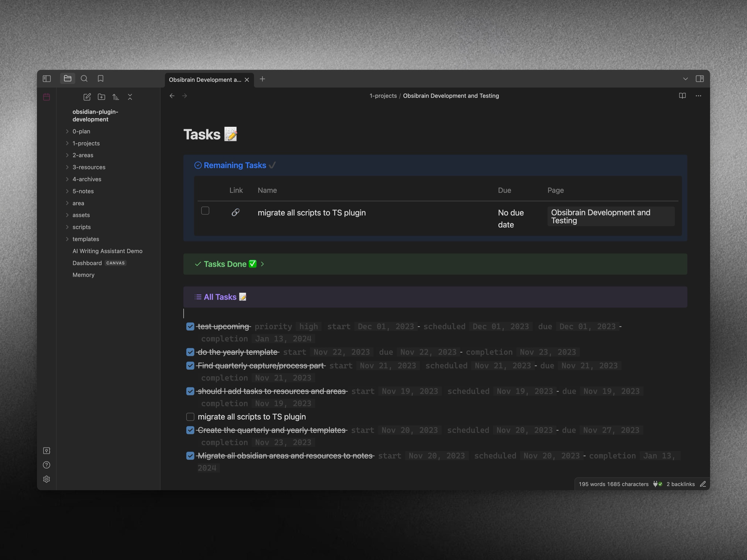This screenshot has width=747, height=560.
Task: Open the 2 backlinks status item
Action: click(x=680, y=484)
